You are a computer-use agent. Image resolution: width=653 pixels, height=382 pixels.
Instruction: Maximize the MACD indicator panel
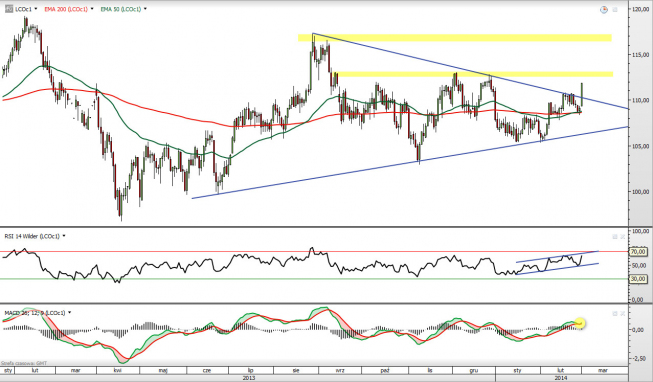[615, 313]
